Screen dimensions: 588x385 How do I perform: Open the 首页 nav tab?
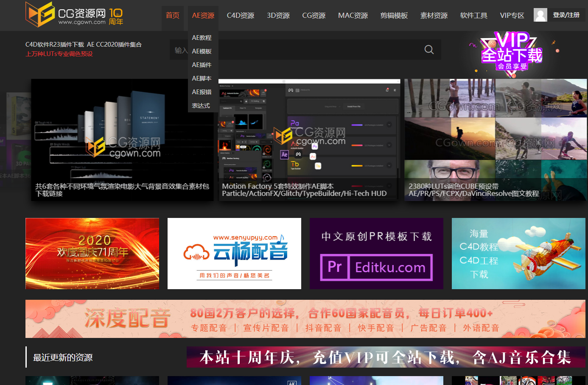coord(173,16)
